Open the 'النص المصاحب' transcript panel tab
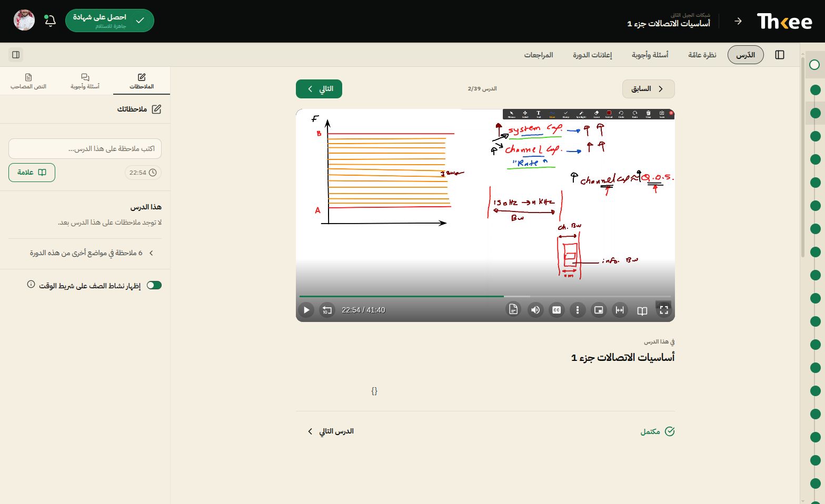 [28, 81]
